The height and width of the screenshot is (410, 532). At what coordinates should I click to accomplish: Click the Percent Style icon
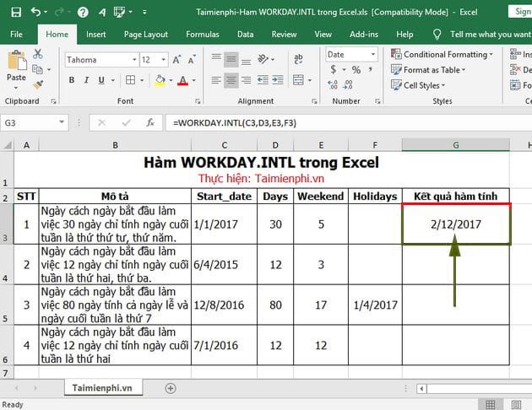point(356,70)
